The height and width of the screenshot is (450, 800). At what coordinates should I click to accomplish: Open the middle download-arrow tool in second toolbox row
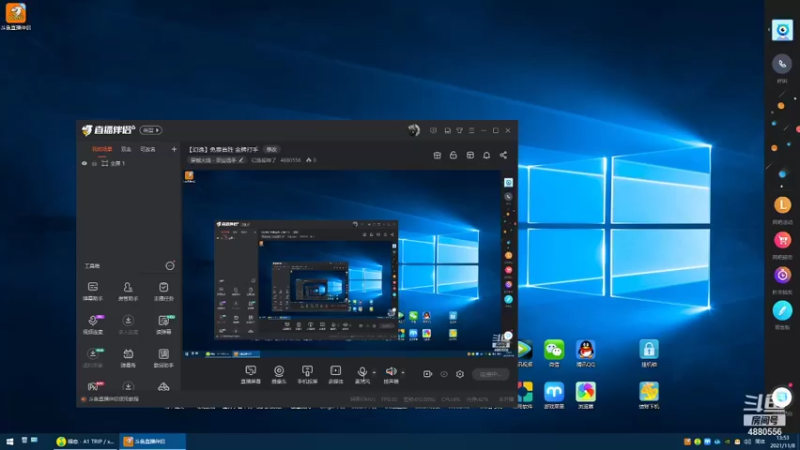(x=128, y=324)
